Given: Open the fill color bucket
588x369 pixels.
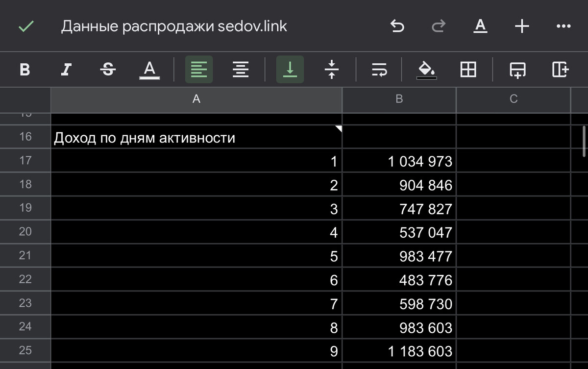Looking at the screenshot, I should click(427, 70).
